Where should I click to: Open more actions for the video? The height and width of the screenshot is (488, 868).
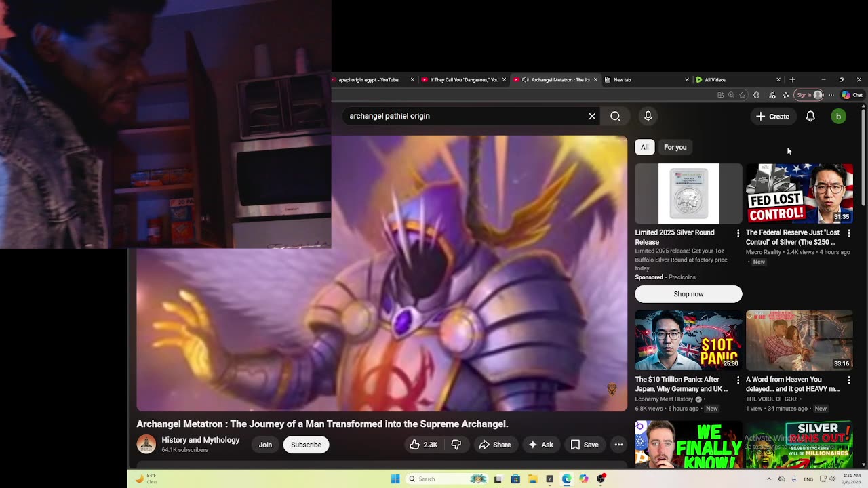(x=618, y=445)
